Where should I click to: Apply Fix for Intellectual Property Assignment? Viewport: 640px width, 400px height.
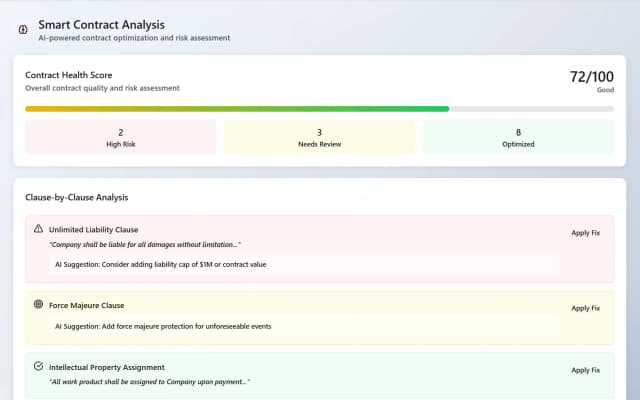[x=585, y=370]
